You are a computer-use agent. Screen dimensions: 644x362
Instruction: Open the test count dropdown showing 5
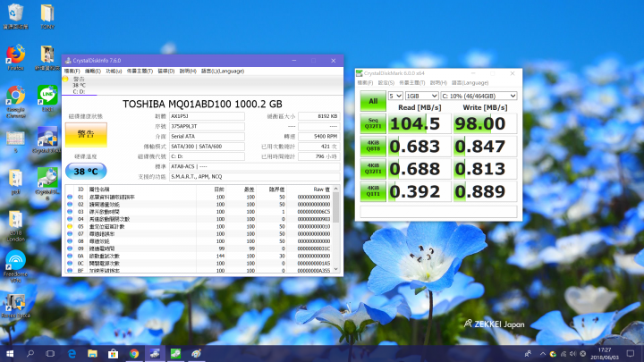(395, 96)
